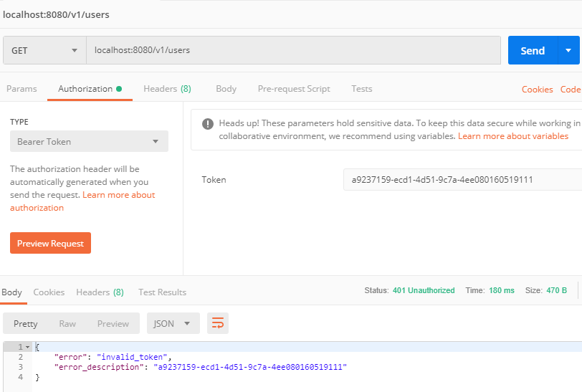Toggle the line wrap icon

(218, 323)
